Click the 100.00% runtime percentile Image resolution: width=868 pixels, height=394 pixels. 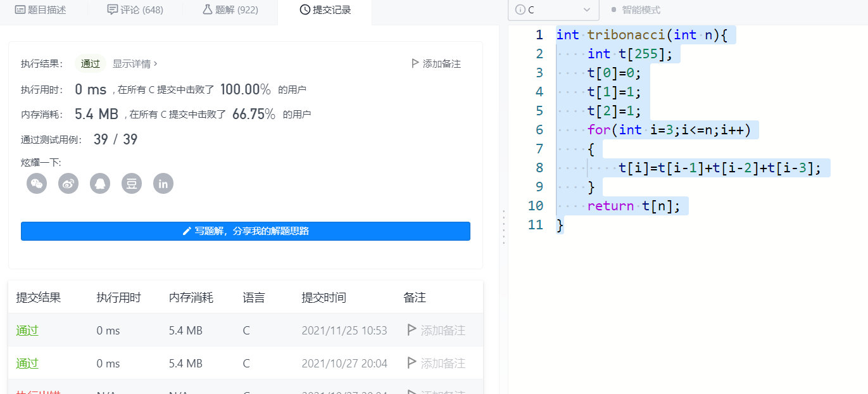click(x=246, y=89)
